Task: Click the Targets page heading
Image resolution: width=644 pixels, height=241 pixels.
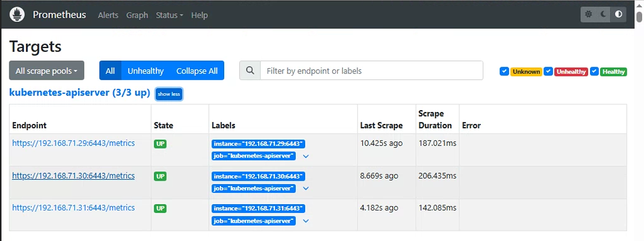Action: point(35,47)
